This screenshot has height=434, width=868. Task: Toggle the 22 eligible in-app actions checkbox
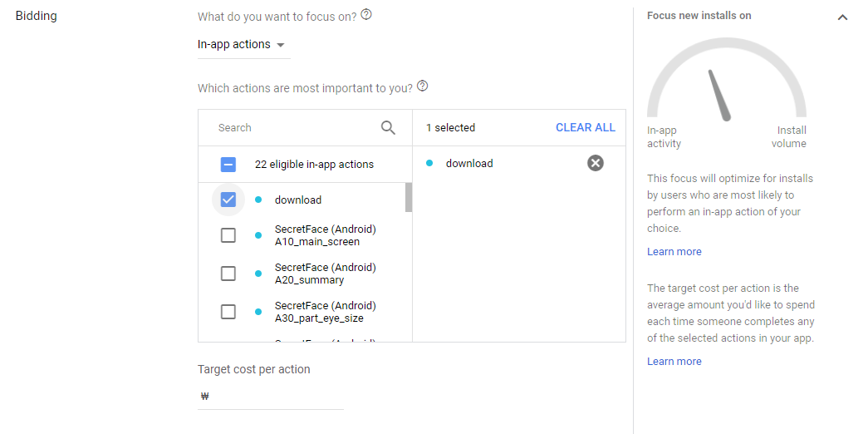tap(228, 165)
